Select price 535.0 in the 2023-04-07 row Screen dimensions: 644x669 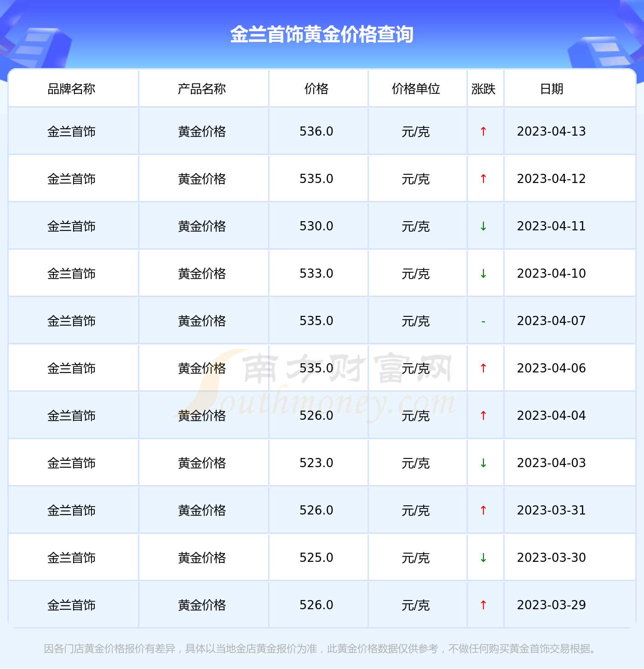tap(316, 321)
